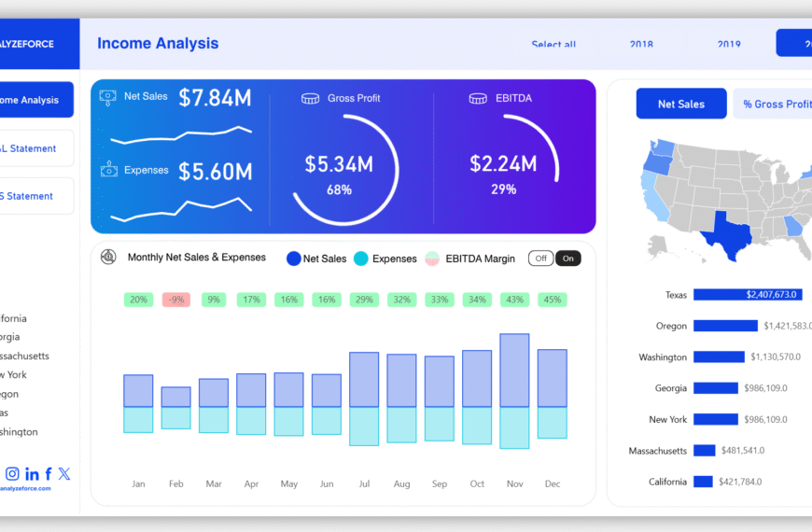
Task: Click the Net Sales cash icon
Action: pyautogui.click(x=108, y=96)
